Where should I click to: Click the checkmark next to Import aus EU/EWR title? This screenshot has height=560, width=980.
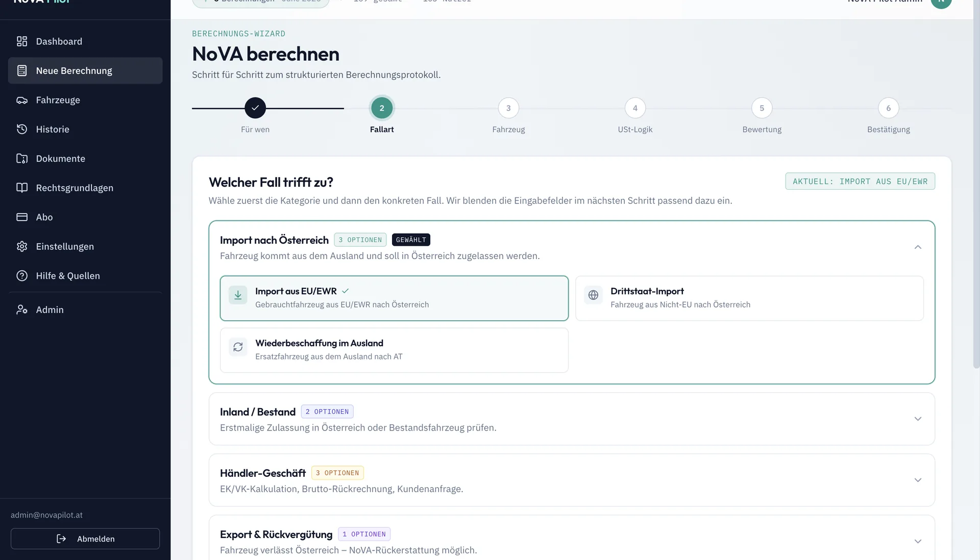[346, 291]
